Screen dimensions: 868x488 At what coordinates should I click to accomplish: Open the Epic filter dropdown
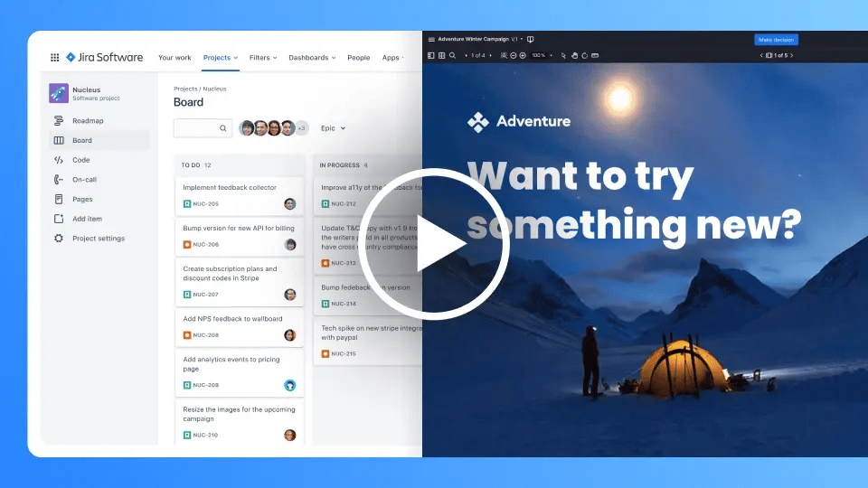coord(333,128)
